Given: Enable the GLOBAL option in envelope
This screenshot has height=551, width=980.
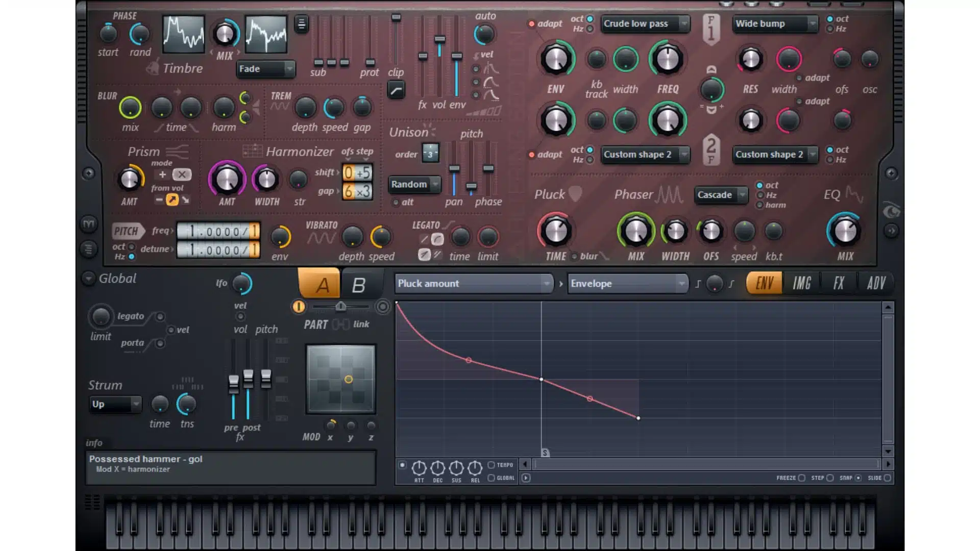Looking at the screenshot, I should 491,478.
